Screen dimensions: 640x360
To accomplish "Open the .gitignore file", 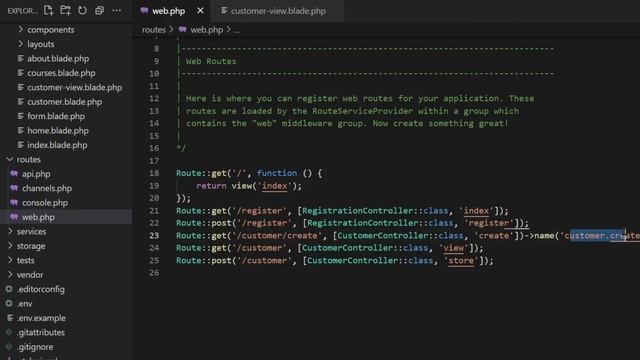I will [x=35, y=347].
